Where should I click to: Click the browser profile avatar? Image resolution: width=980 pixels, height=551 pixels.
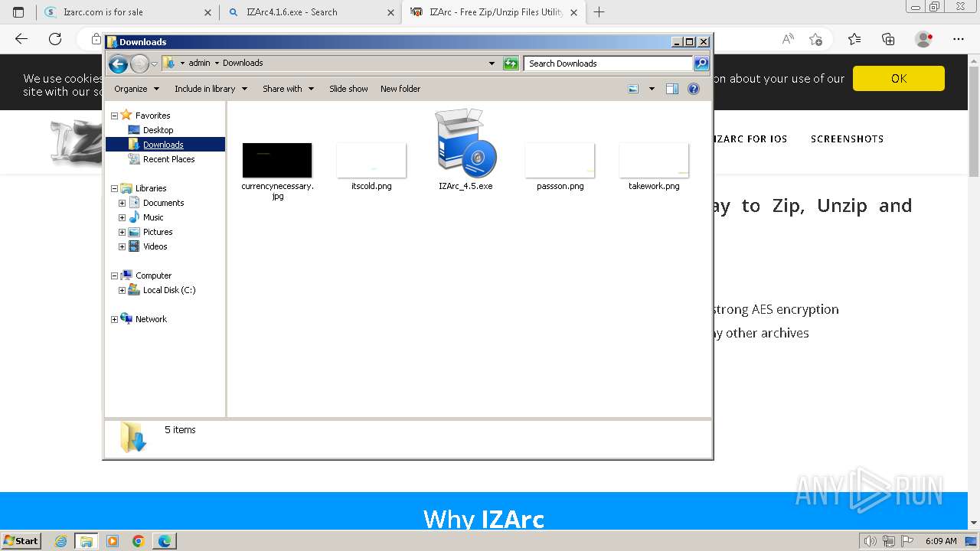tap(924, 39)
